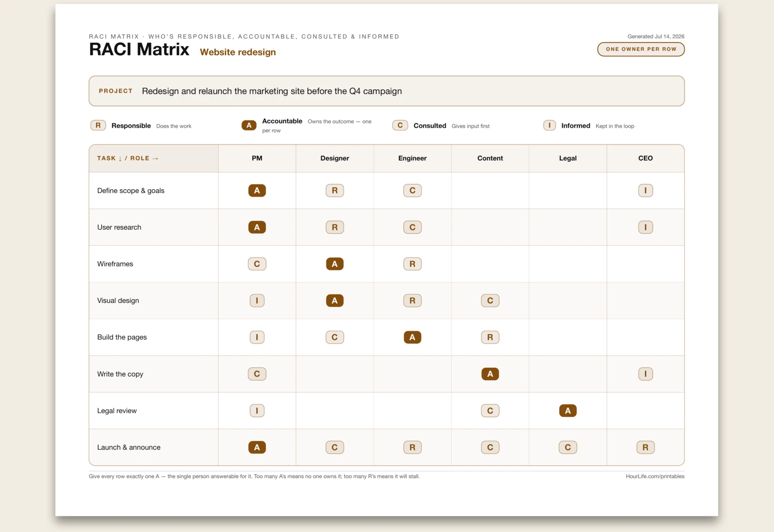Viewport: 774px width, 532px height.
Task: Click the A badge for PM in Define scope & goals
Action: point(257,191)
